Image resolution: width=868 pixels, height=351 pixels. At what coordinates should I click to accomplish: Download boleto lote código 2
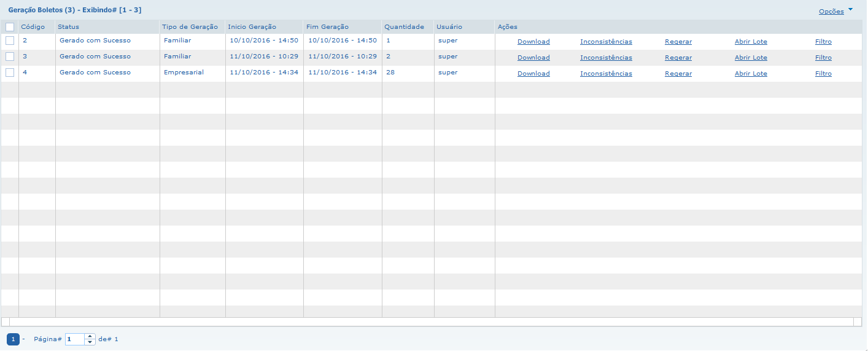(533, 42)
